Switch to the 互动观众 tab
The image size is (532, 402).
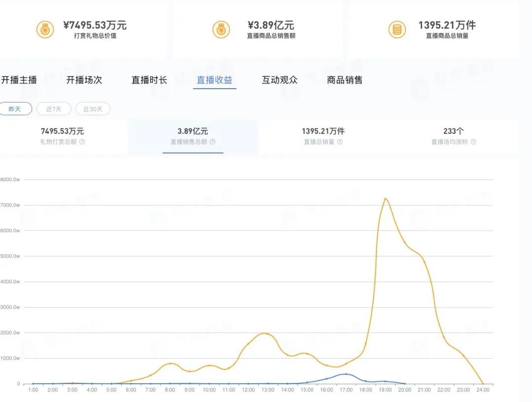click(x=279, y=80)
